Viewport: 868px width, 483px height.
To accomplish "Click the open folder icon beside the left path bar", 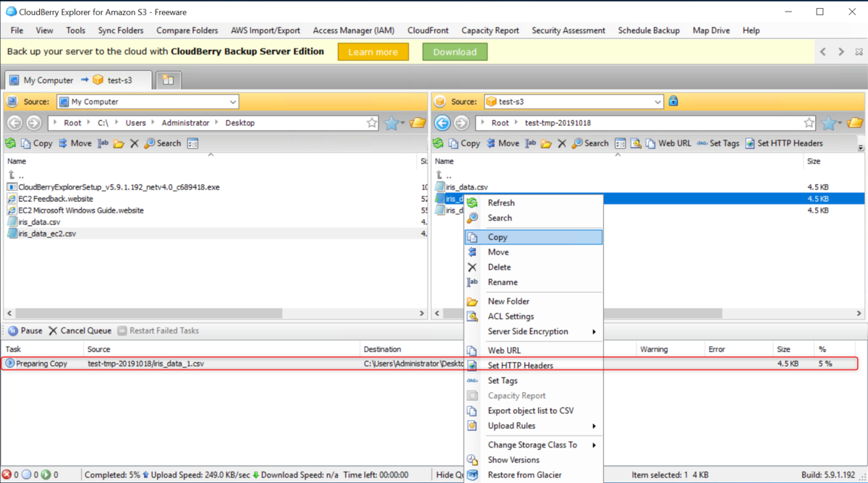I will 417,123.
